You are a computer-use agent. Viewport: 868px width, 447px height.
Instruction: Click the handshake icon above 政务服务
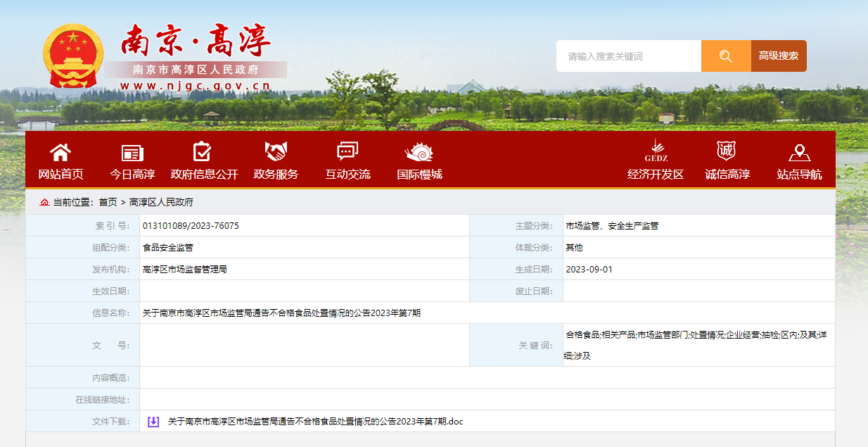point(276,151)
